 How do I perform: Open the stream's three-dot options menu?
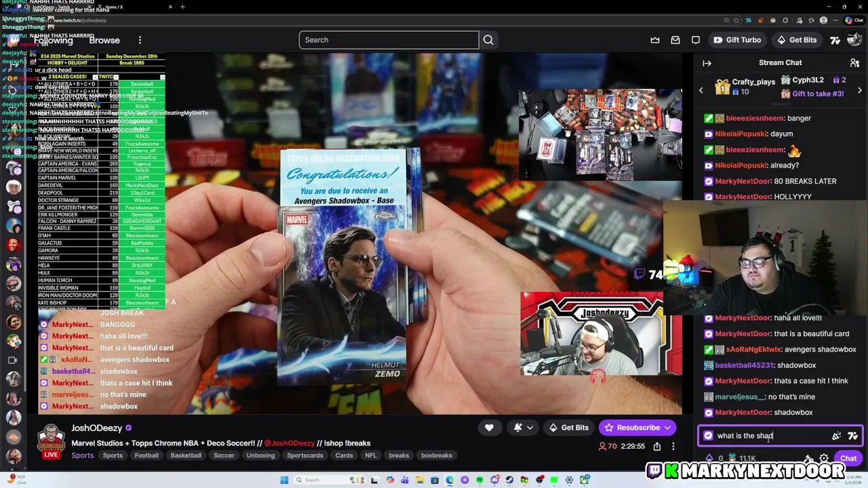point(673,447)
